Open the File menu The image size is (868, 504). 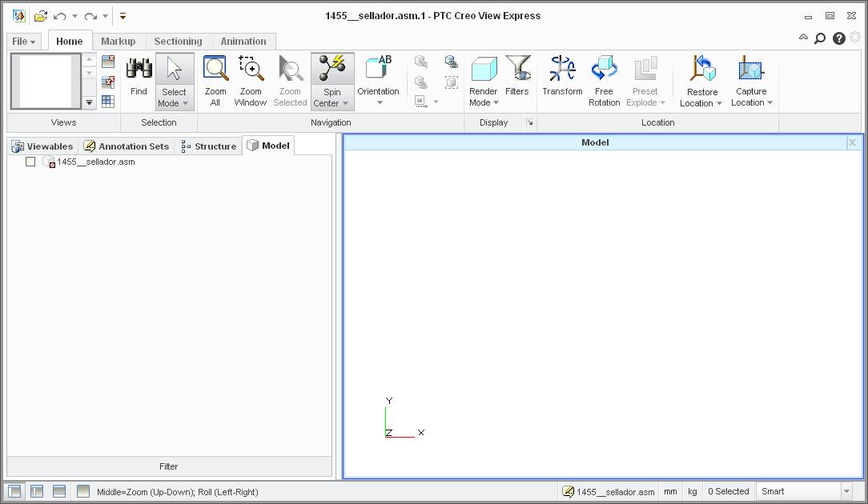pyautogui.click(x=23, y=41)
